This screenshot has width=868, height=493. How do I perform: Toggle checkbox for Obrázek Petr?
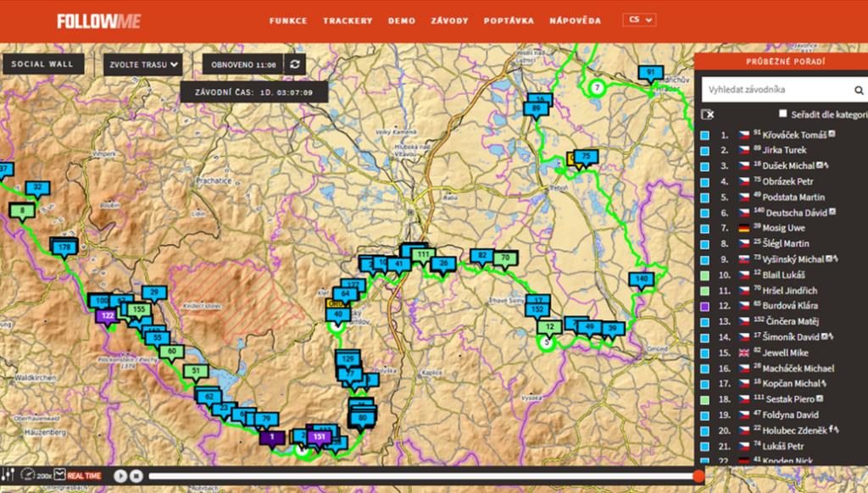(x=704, y=182)
